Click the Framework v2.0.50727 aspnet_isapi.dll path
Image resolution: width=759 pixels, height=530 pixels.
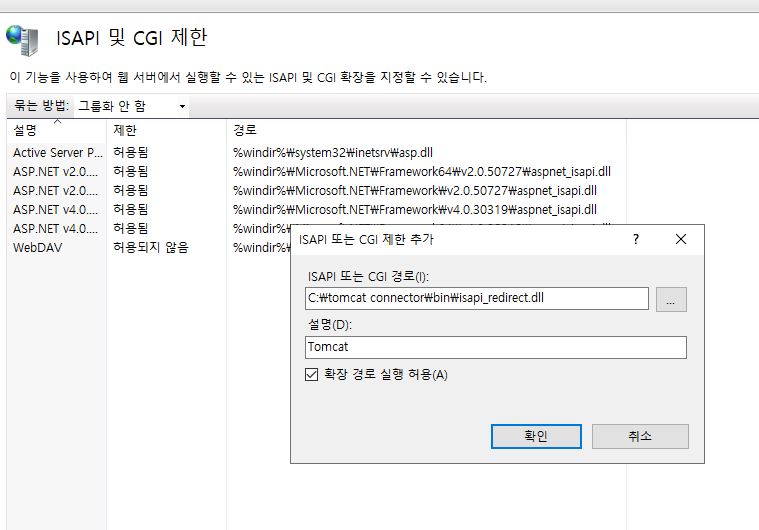click(x=415, y=191)
